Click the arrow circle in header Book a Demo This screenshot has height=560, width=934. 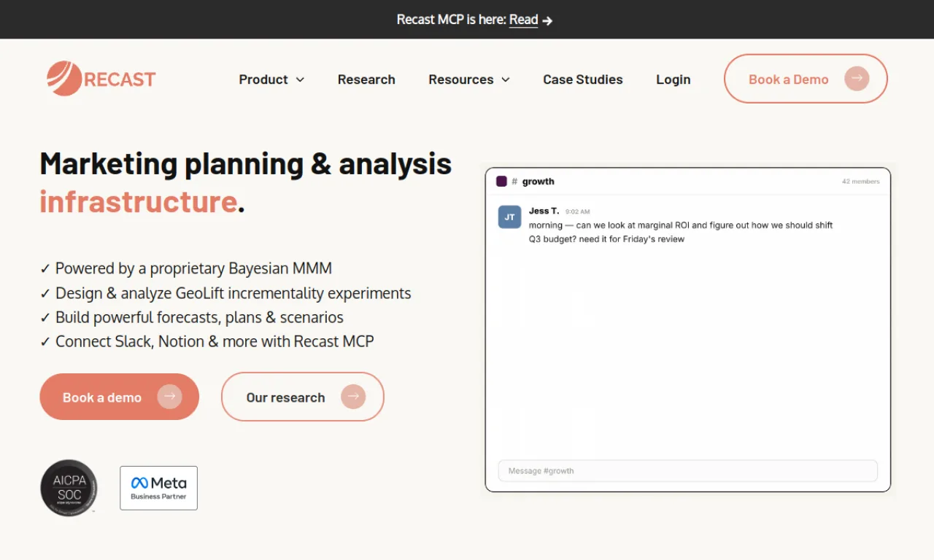pos(857,79)
